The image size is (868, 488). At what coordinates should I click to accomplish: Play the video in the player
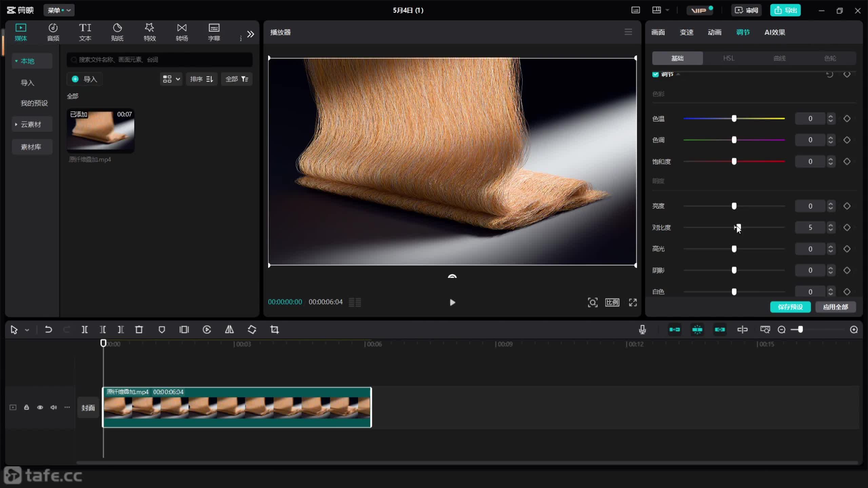point(452,302)
